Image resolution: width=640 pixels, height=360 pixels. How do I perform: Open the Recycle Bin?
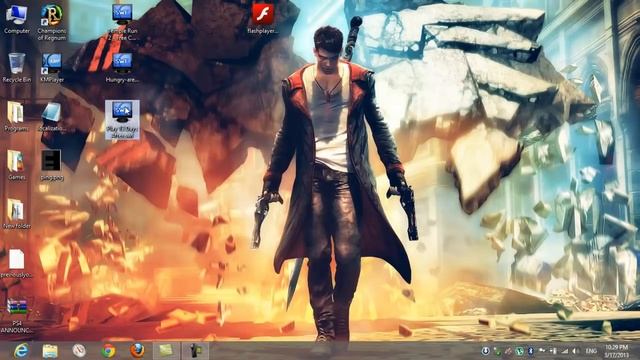[17, 68]
